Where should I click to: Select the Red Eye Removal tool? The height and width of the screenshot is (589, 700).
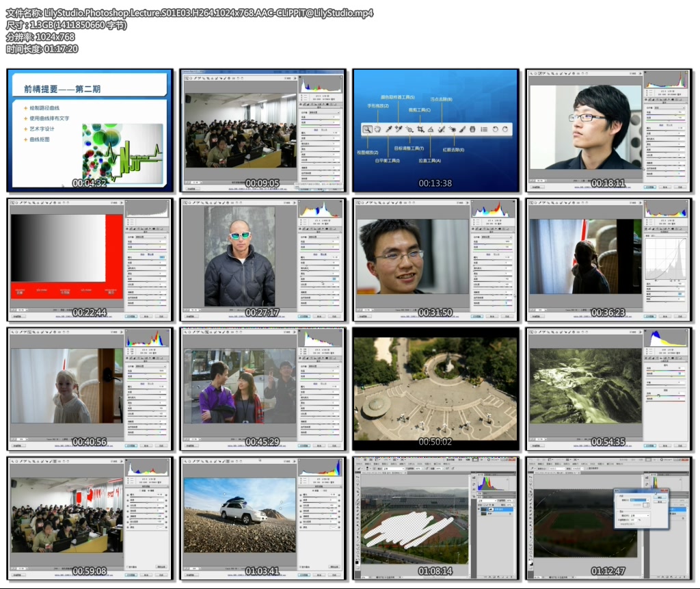coord(452,129)
